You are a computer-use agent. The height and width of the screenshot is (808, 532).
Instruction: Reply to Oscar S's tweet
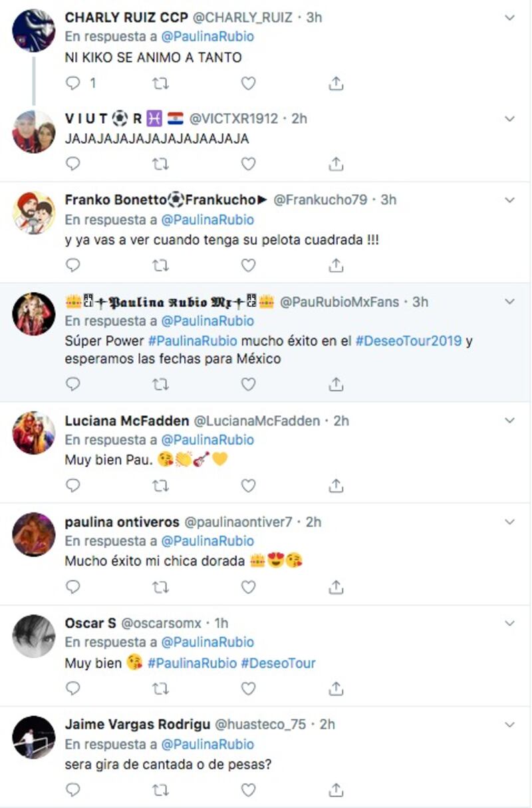[x=73, y=688]
